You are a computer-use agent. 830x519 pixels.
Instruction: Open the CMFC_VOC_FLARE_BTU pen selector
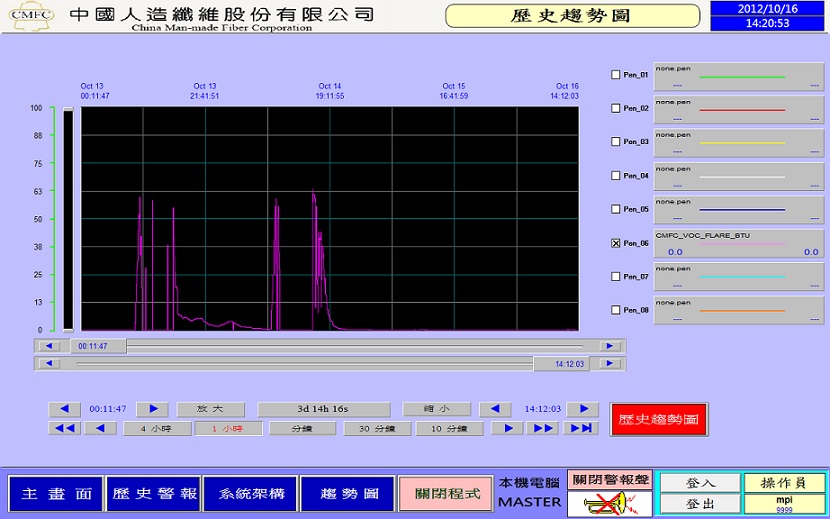[x=738, y=245]
